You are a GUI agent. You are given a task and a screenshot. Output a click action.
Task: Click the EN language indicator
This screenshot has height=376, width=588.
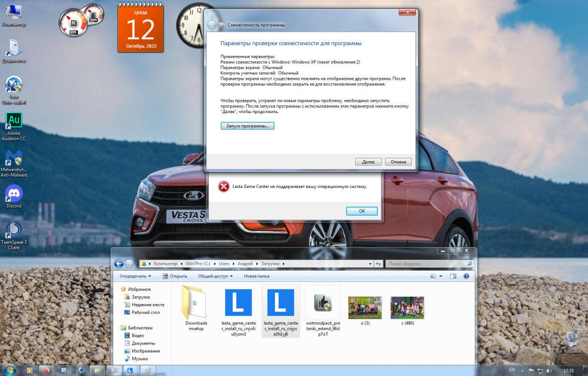[x=512, y=369]
